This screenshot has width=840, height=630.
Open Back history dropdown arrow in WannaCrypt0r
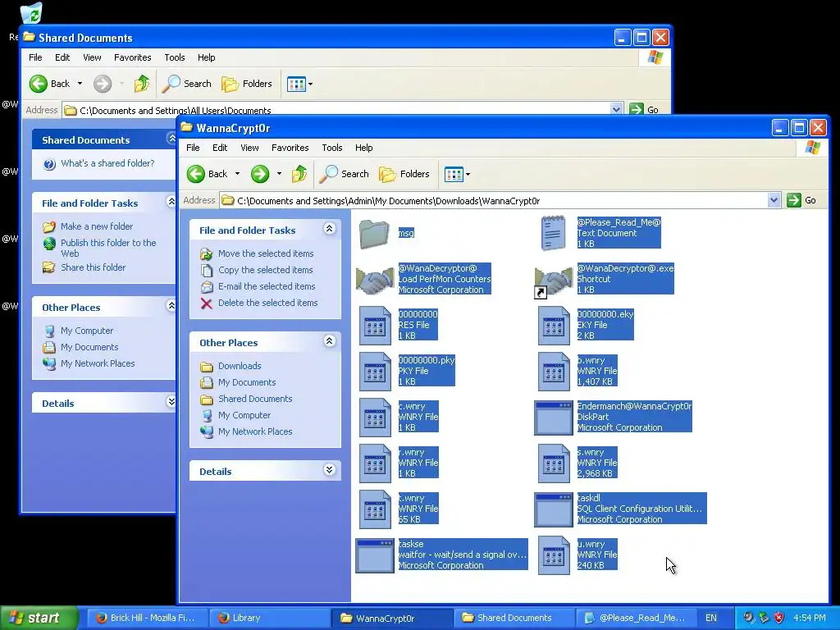[237, 174]
